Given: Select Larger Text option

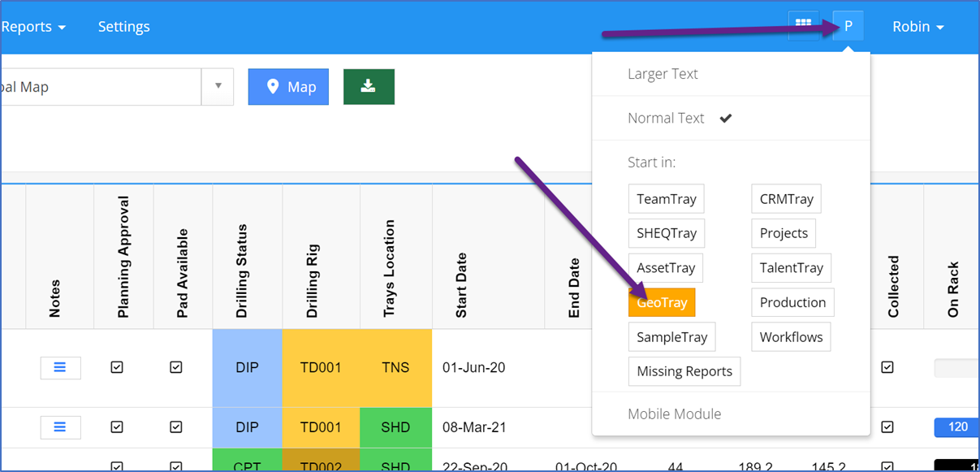Looking at the screenshot, I should [x=663, y=74].
